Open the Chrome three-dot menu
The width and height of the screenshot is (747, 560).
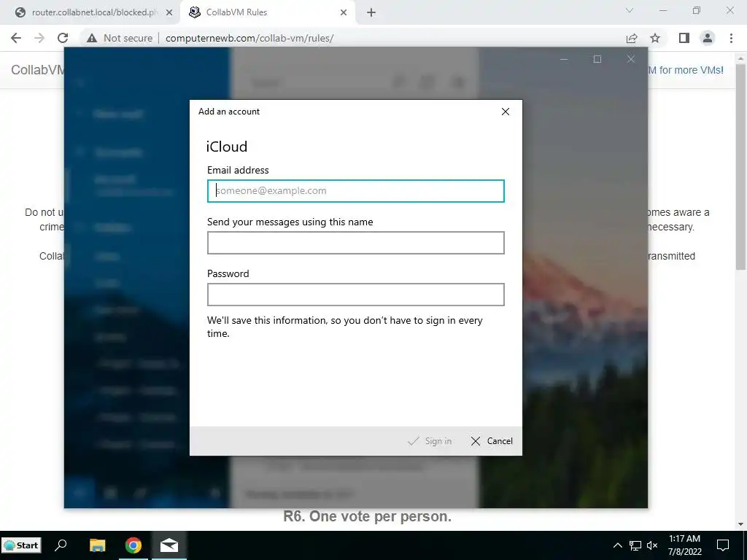pyautogui.click(x=731, y=38)
